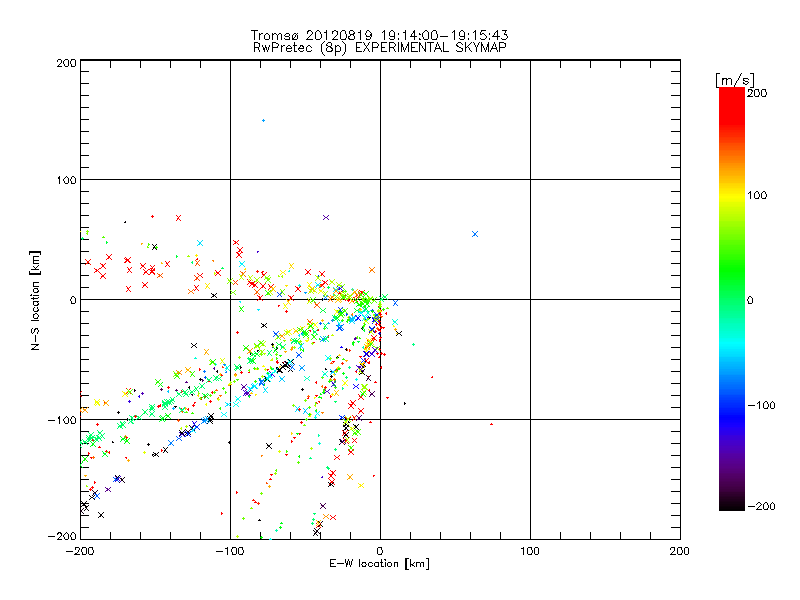Viewport: 800px width, 600px height.
Task: Click the N-S axis tick label 0
Action: tap(73, 300)
